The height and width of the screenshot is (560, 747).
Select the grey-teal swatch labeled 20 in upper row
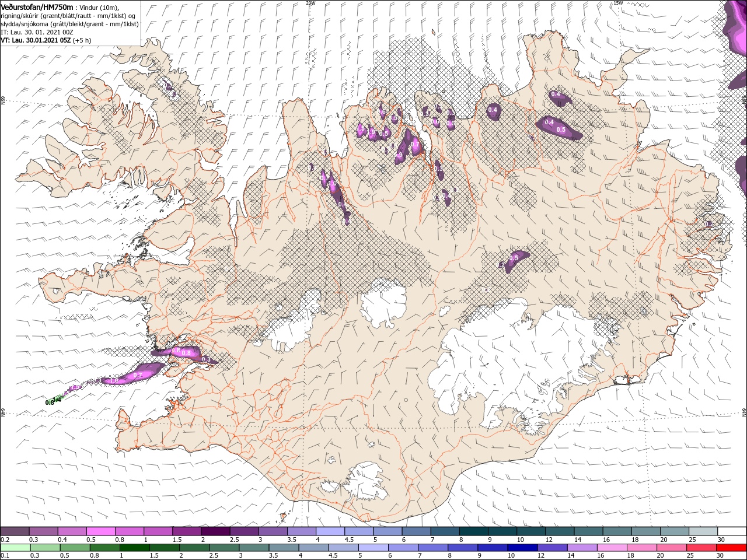click(x=674, y=531)
